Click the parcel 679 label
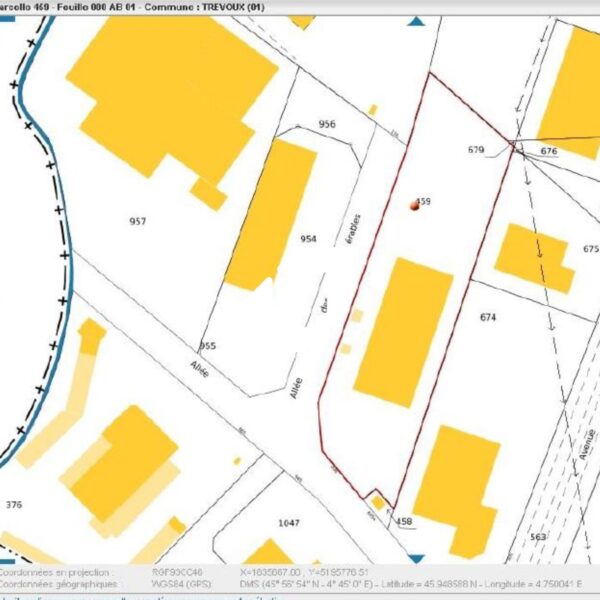 (x=476, y=150)
